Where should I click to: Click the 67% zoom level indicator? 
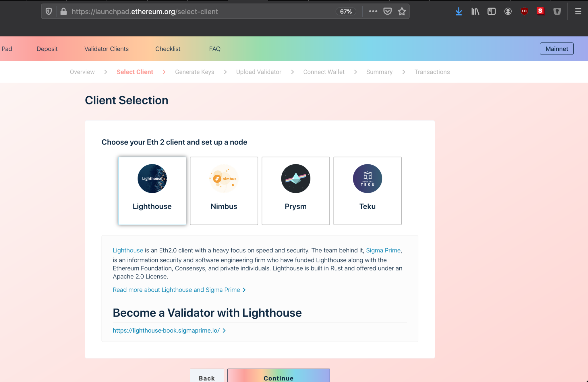click(x=346, y=11)
